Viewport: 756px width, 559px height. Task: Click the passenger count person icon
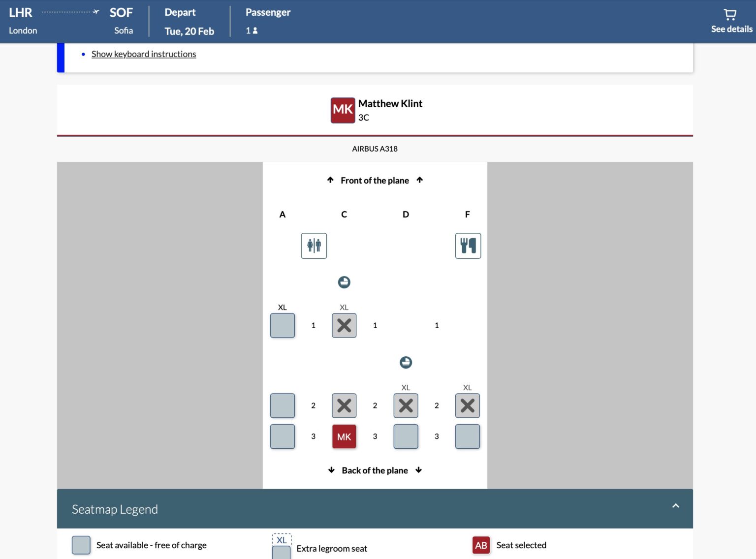[x=255, y=31]
